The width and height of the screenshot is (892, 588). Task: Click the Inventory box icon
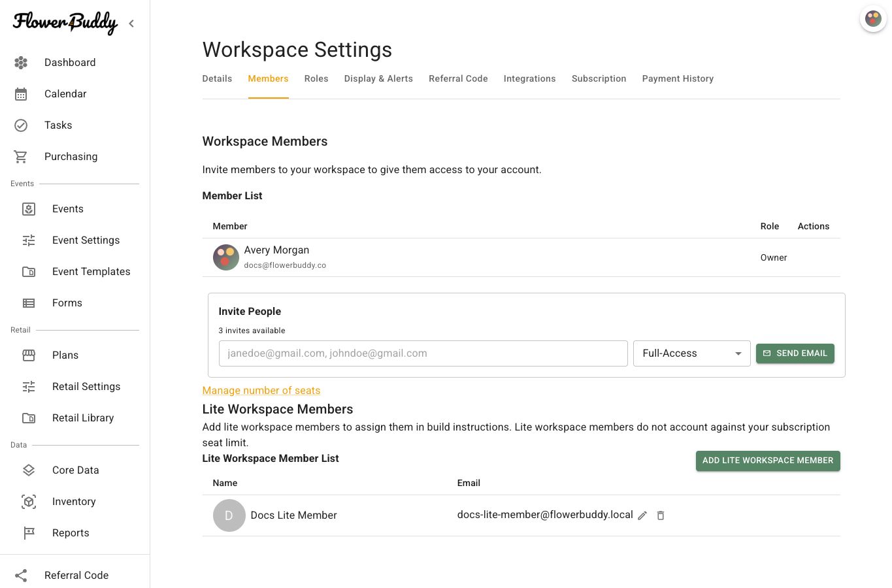(x=29, y=502)
